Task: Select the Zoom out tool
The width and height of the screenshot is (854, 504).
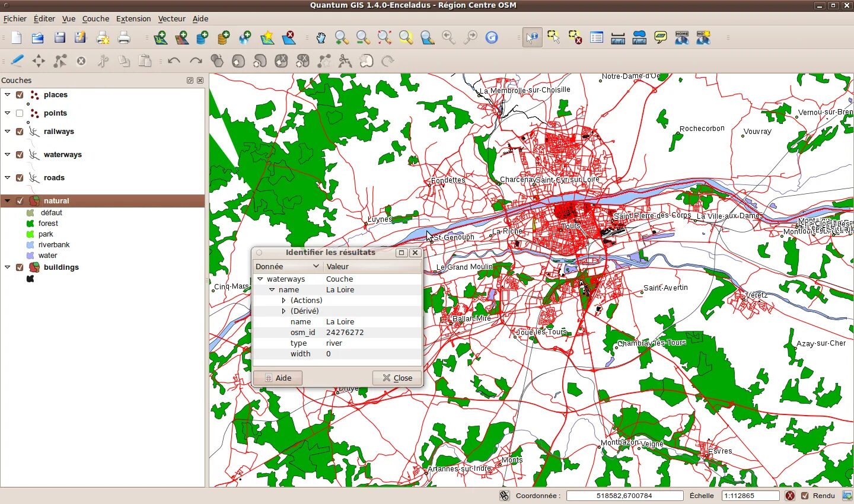Action: 363,38
